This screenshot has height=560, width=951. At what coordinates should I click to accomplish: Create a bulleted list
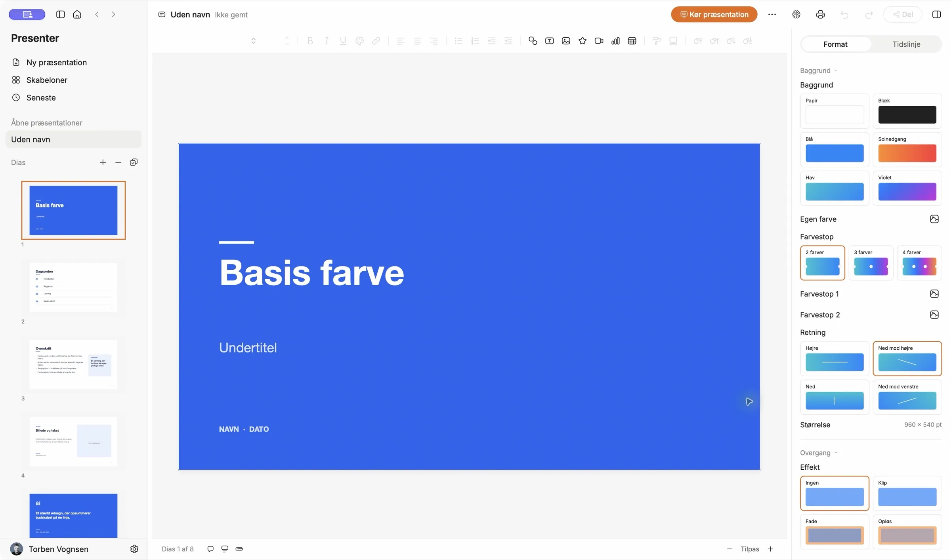coord(458,41)
